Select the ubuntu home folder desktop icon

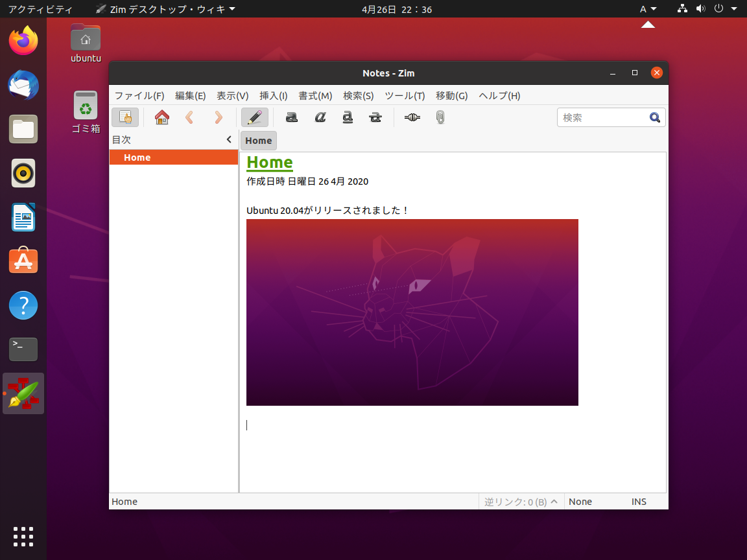tap(86, 44)
